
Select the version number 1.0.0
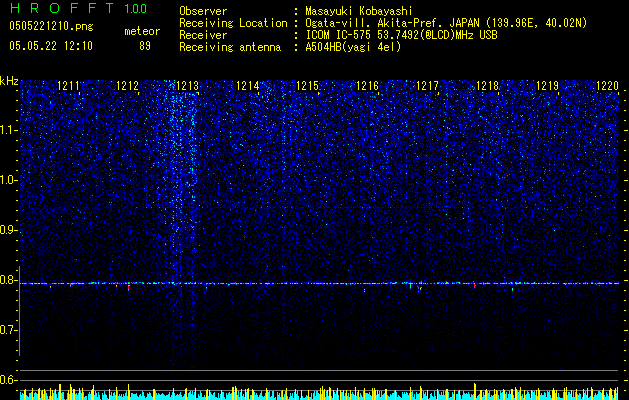136,9
